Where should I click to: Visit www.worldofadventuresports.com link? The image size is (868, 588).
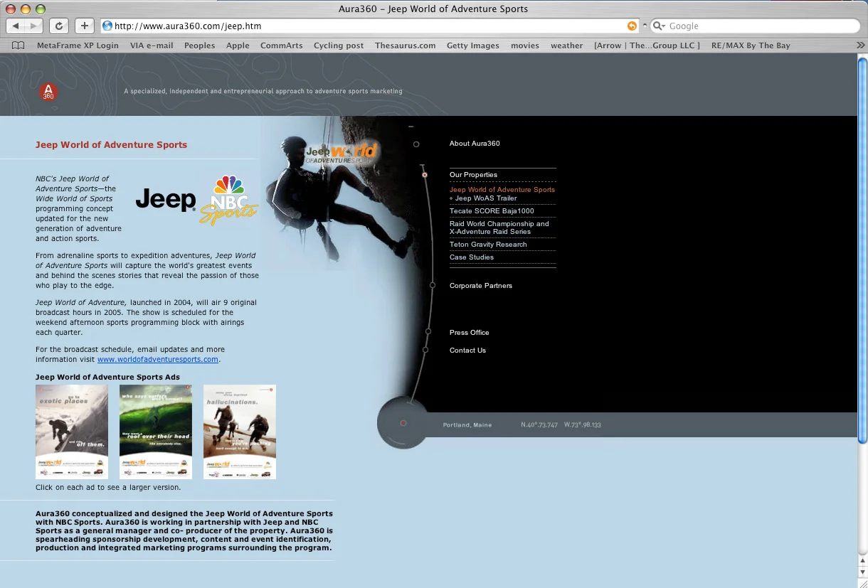tap(157, 360)
